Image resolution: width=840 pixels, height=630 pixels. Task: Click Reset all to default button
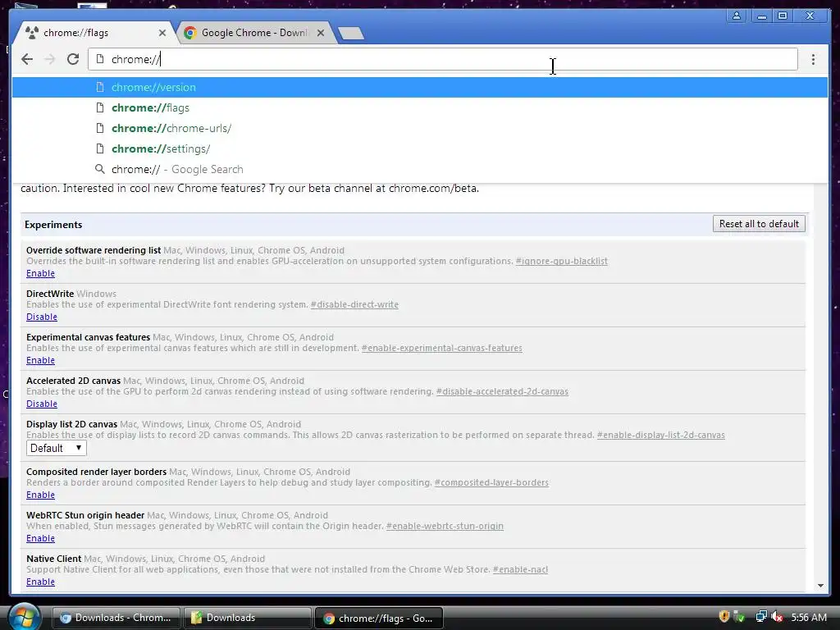[x=759, y=224]
